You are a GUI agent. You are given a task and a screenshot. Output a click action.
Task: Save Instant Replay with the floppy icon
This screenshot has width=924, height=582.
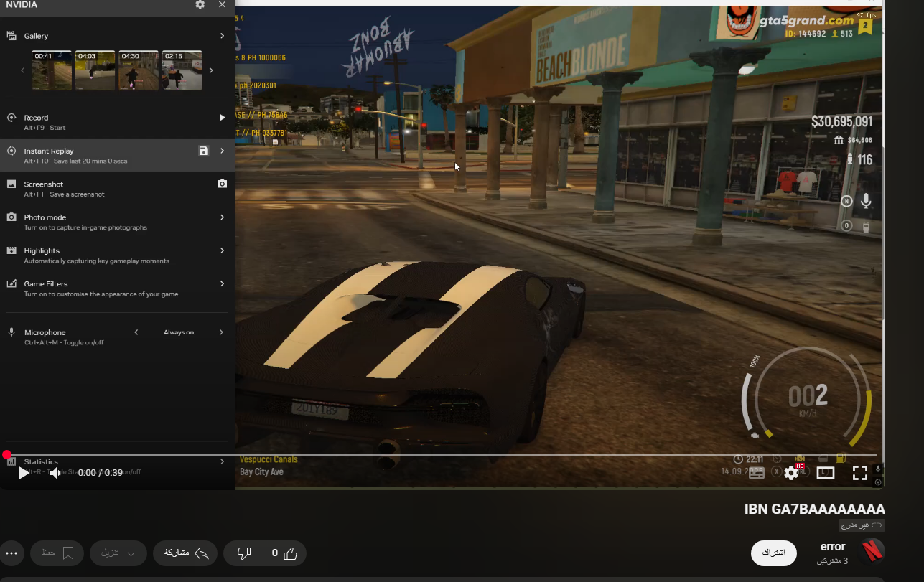[204, 151]
